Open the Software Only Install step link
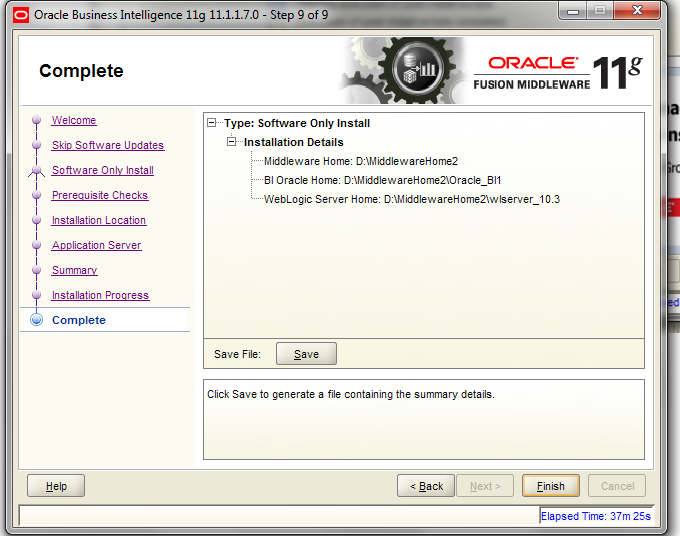The image size is (680, 536). tap(103, 170)
